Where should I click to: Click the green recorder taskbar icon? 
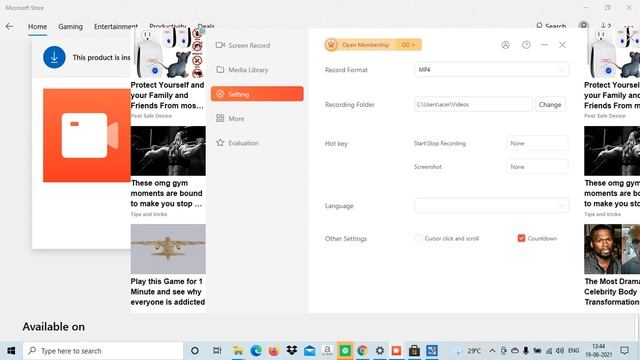345,351
